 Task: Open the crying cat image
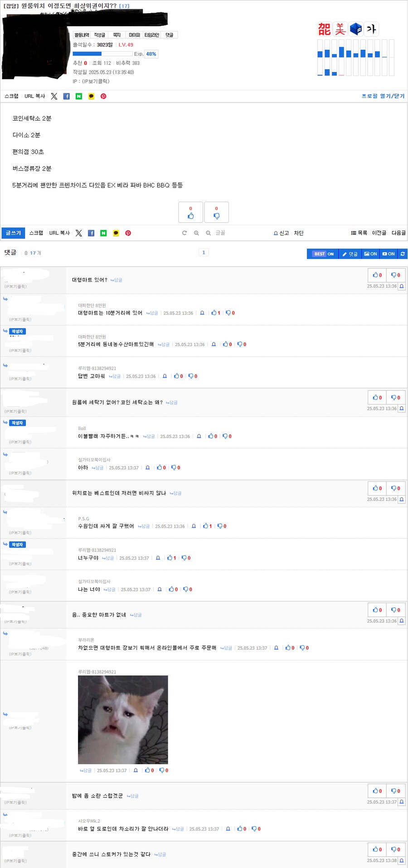pos(123,720)
